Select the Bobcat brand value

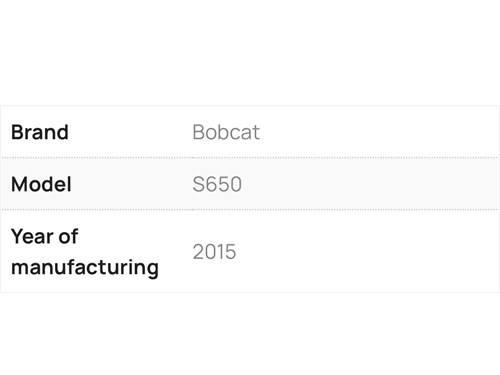[226, 132]
